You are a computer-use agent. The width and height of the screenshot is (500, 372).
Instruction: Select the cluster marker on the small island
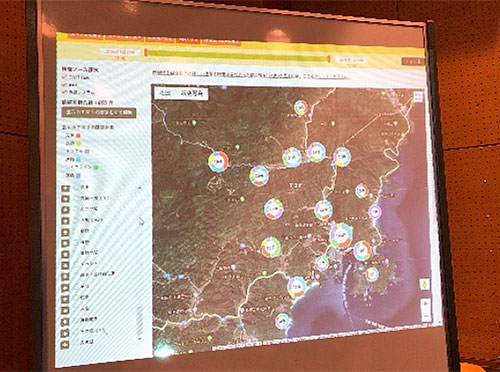[372, 275]
